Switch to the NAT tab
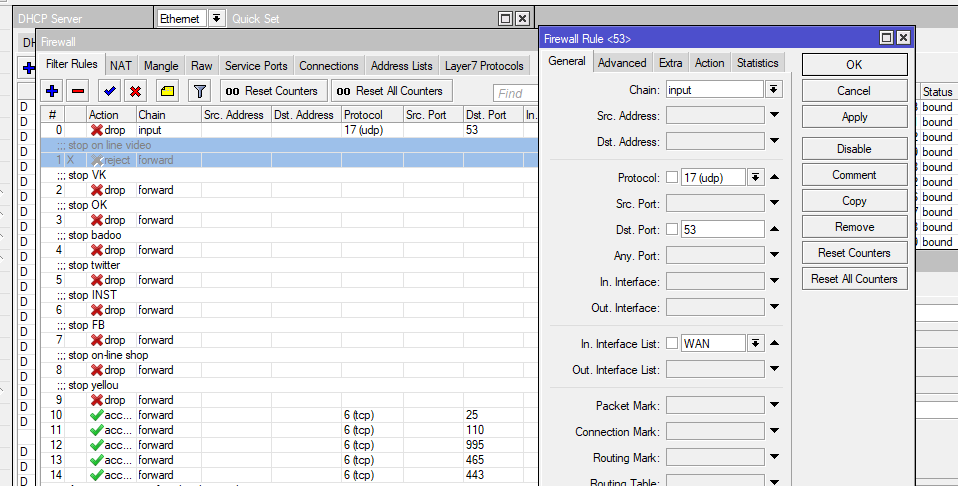 tap(121, 65)
